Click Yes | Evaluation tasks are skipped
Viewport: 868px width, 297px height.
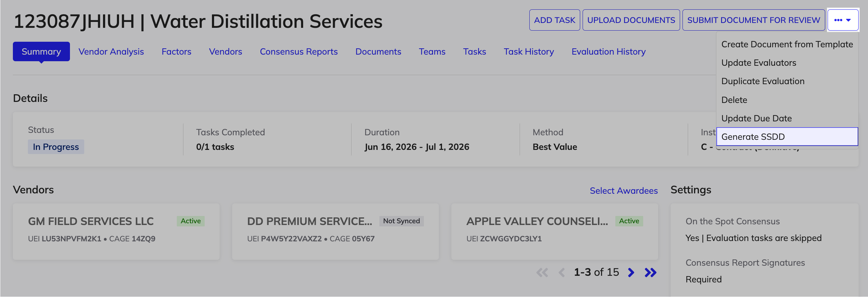click(x=753, y=238)
